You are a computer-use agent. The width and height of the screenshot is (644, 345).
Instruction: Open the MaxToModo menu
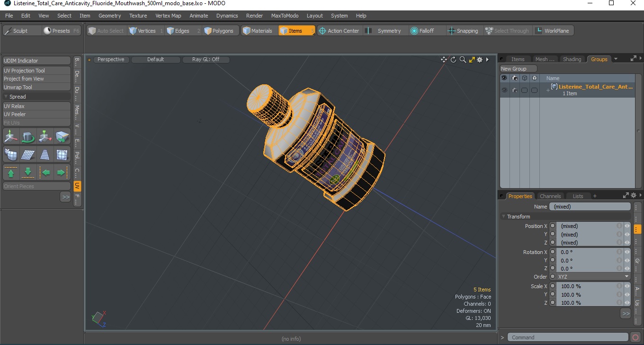coord(285,16)
